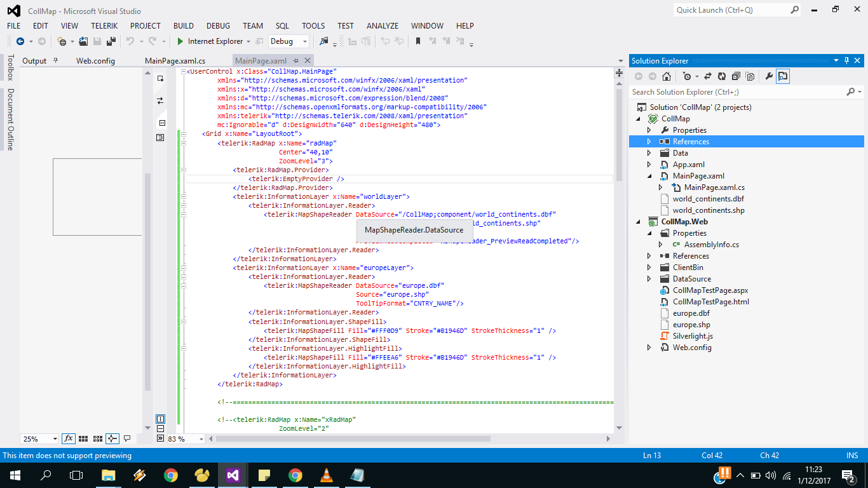Open File Explorer from the taskbar
This screenshot has width=868, height=488.
tap(109, 475)
